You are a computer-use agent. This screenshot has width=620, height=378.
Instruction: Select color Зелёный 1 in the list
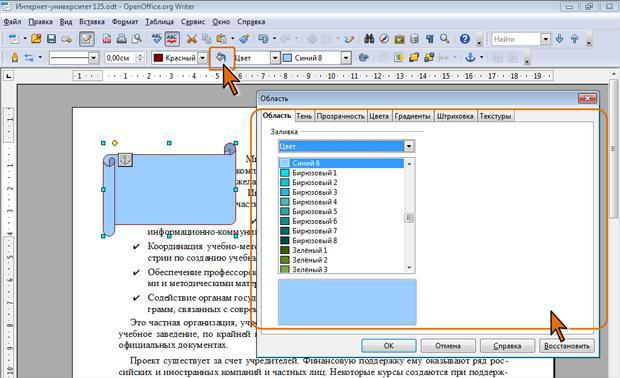tap(342, 250)
